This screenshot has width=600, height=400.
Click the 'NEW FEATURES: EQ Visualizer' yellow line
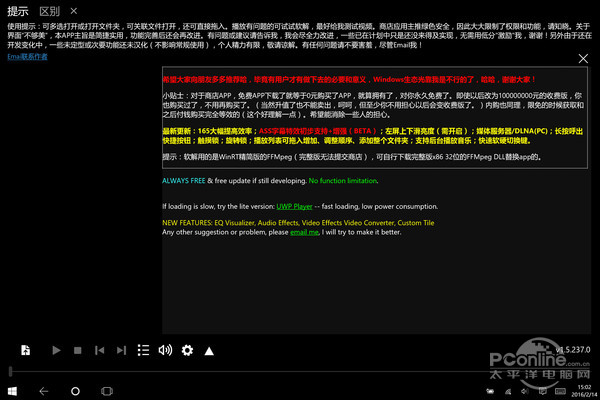coord(298,223)
